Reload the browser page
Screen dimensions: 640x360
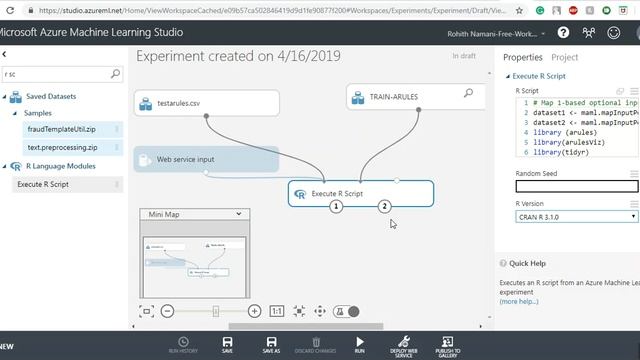10,10
